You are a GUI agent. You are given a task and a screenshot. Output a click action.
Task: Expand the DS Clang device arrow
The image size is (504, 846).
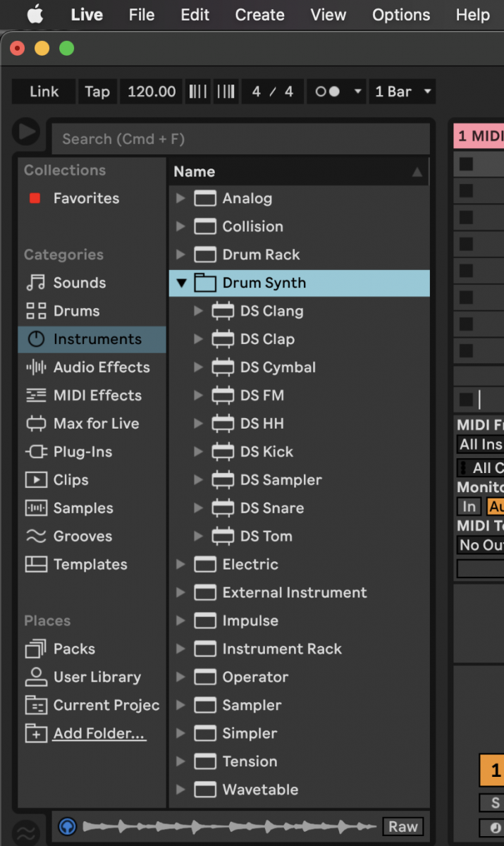pos(198,311)
